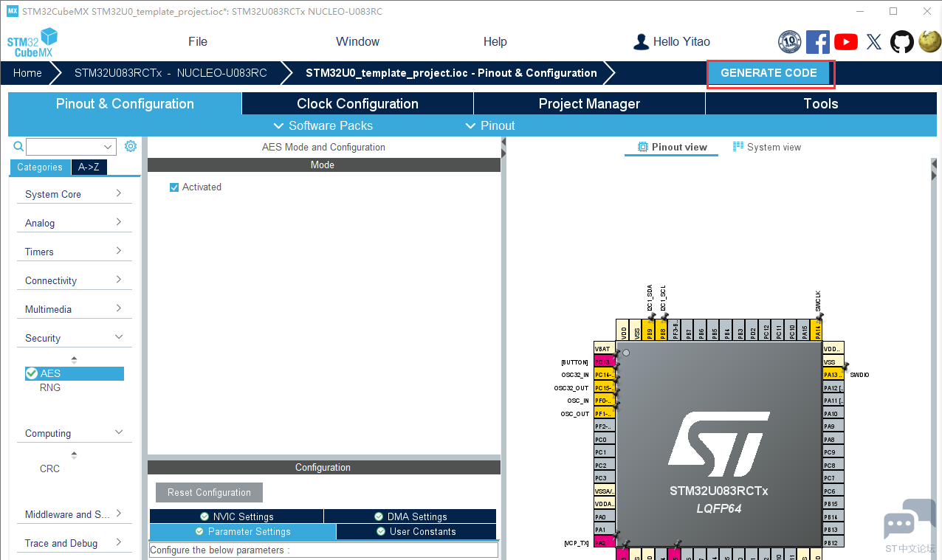
Task: Expand the System Core category
Action: click(74, 194)
